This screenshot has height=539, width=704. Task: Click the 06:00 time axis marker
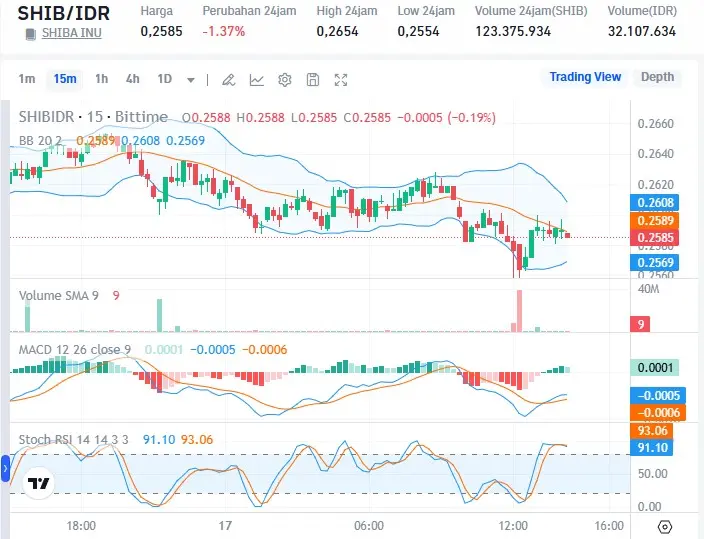[369, 526]
